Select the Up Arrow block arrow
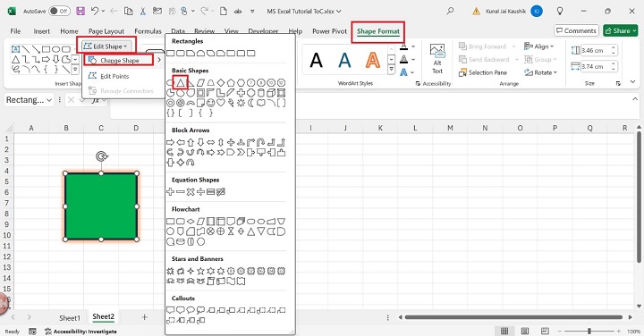The height and width of the screenshot is (336, 644). coord(191,143)
